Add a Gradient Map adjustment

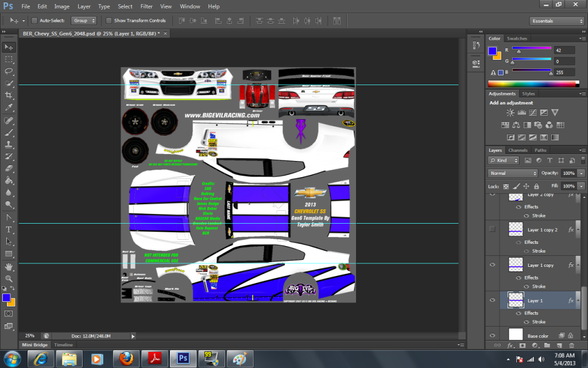555,137
